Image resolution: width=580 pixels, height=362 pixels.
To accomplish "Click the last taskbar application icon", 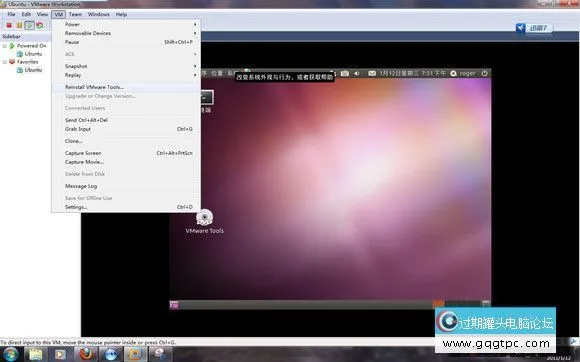I will [x=160, y=354].
